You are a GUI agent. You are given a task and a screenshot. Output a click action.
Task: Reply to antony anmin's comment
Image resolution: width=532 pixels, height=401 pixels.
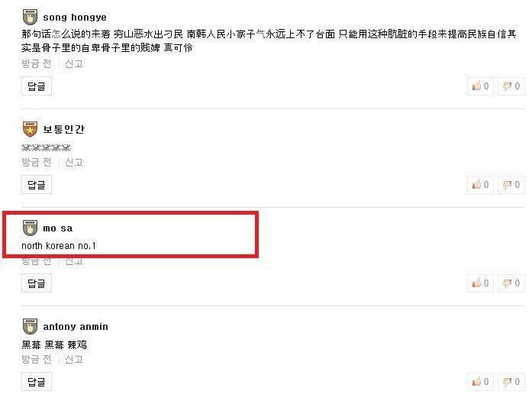click(37, 382)
